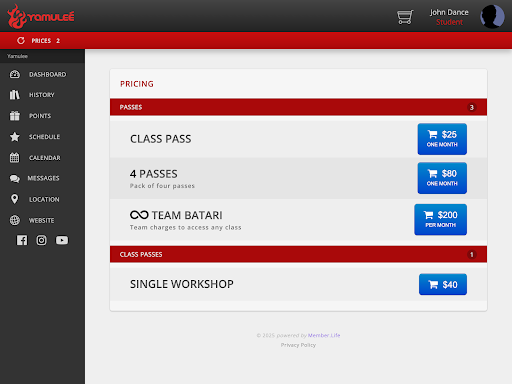The height and width of the screenshot is (384, 512).
Task: Click the Dashboard gauge icon
Action: pyautogui.click(x=15, y=74)
